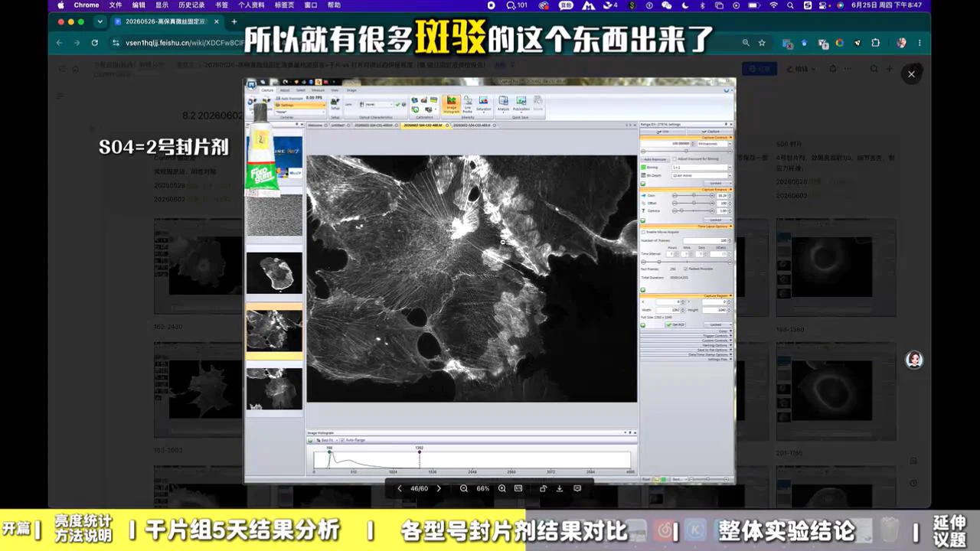Image resolution: width=980 pixels, height=551 pixels.
Task: Click the Auto Exposure button in the settings panel
Action: point(655,159)
